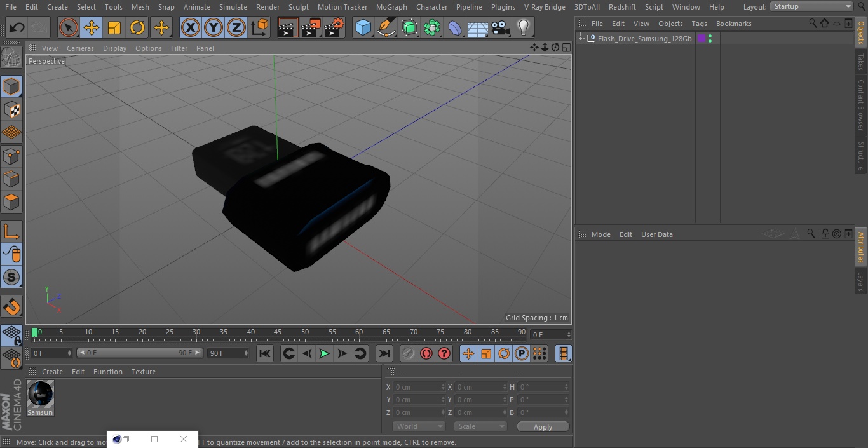Click the Apply coordinates button
The height and width of the screenshot is (448, 868).
(x=543, y=427)
